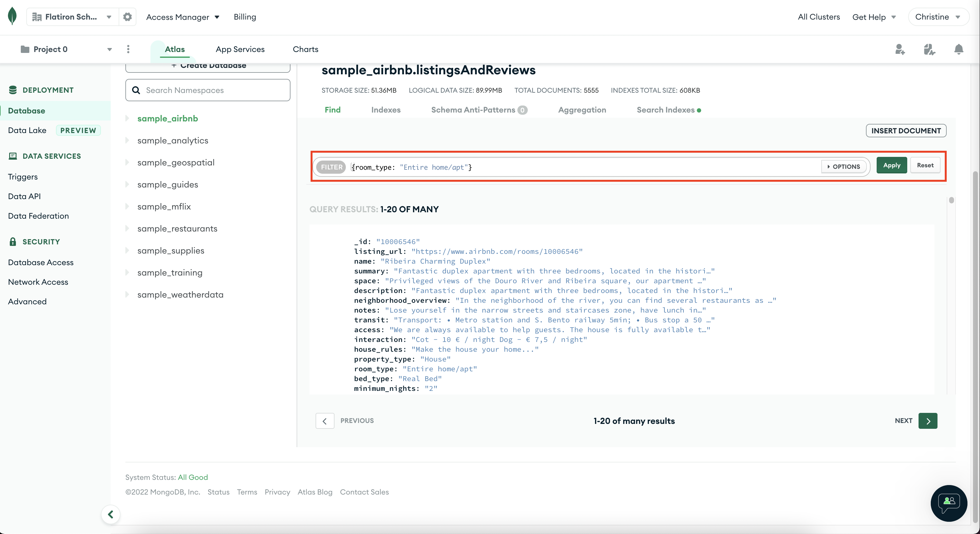This screenshot has height=534, width=980.
Task: Expand the sample_mflix database
Action: [128, 206]
